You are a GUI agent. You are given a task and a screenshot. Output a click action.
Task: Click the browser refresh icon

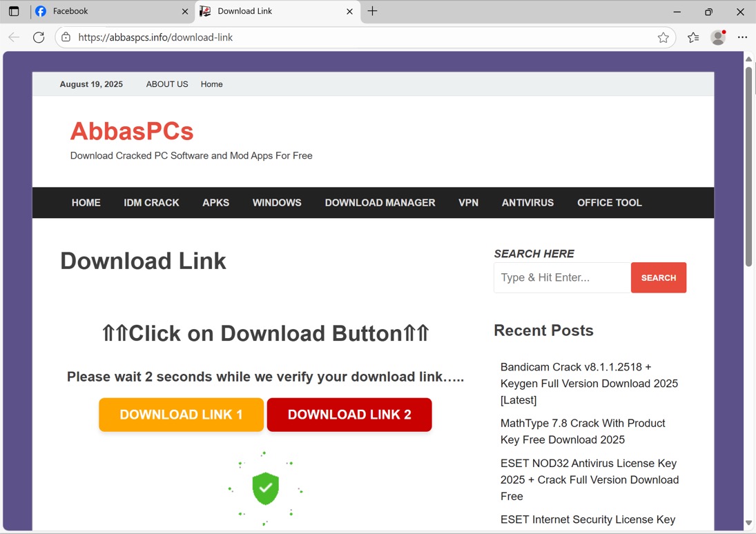[39, 37]
